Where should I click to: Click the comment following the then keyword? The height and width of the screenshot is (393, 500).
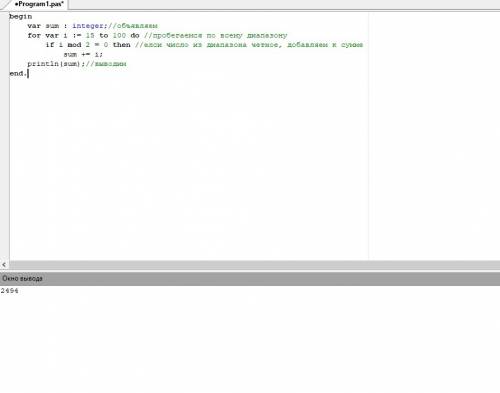pyautogui.click(x=249, y=45)
